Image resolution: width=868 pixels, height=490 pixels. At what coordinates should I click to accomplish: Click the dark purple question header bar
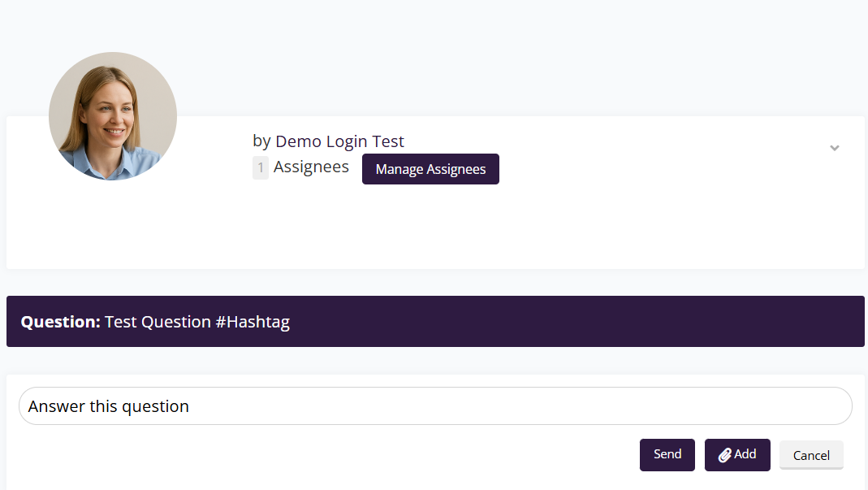pos(568,322)
